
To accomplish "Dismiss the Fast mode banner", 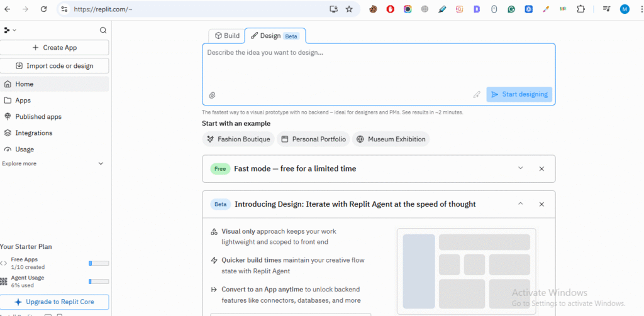I will [x=541, y=168].
